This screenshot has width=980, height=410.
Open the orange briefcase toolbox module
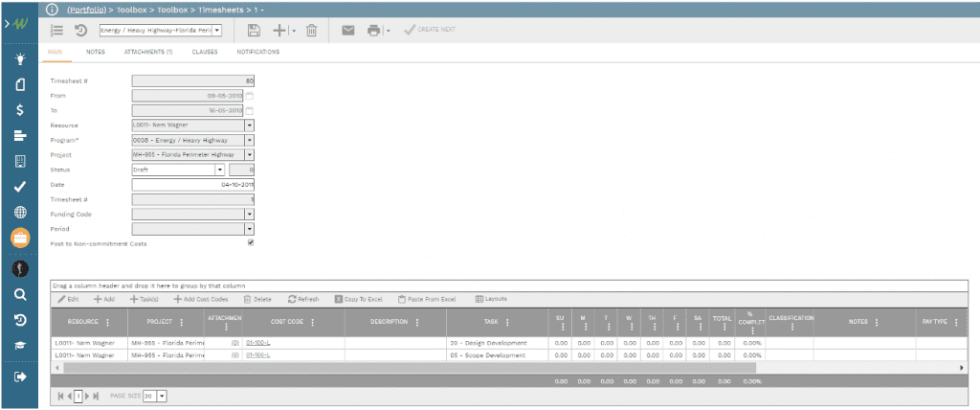coord(20,238)
